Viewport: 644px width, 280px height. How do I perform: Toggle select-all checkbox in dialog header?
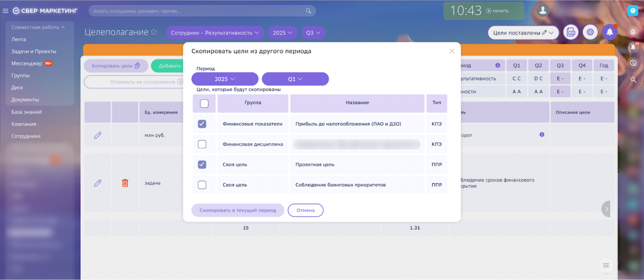[x=204, y=104]
